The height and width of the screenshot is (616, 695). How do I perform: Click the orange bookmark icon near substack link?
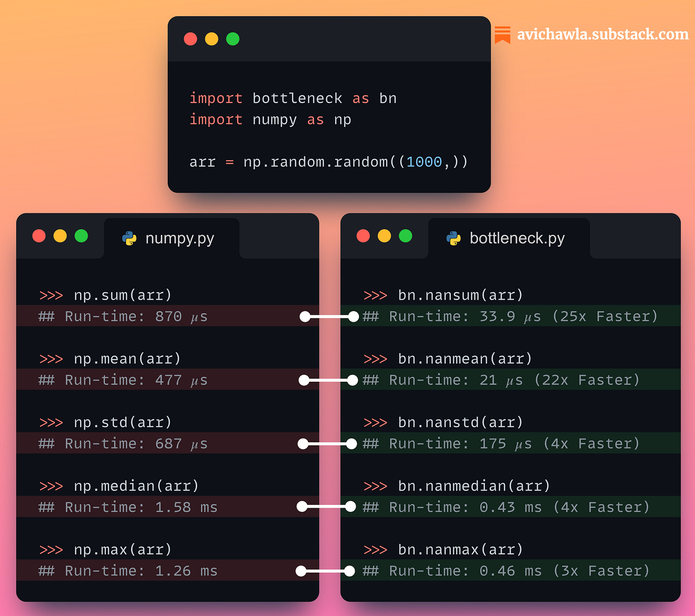coord(503,34)
